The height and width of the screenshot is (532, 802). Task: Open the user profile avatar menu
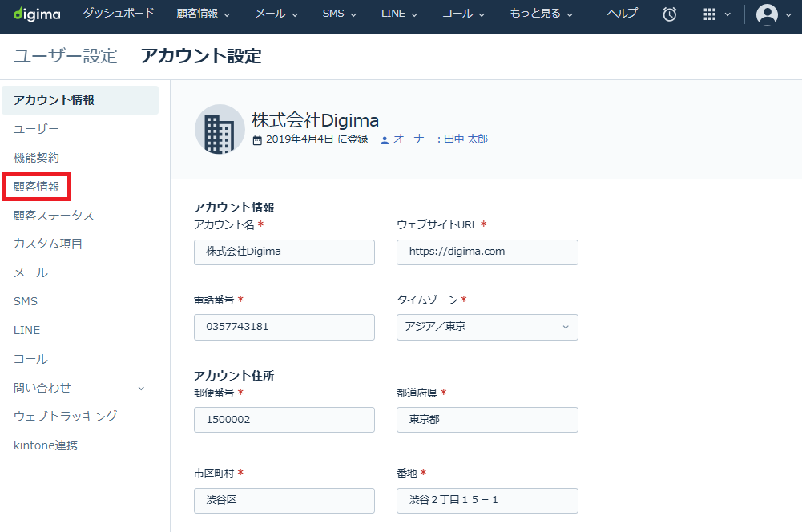click(x=767, y=14)
